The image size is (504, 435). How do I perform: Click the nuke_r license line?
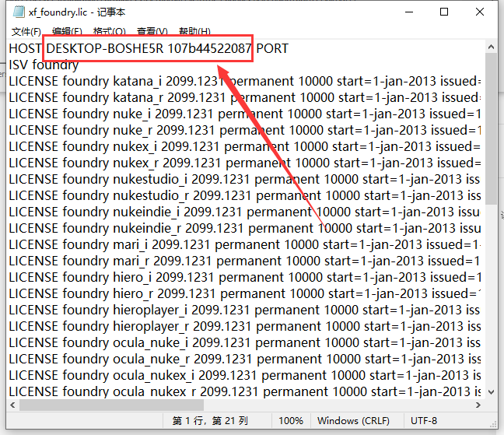(x=244, y=131)
